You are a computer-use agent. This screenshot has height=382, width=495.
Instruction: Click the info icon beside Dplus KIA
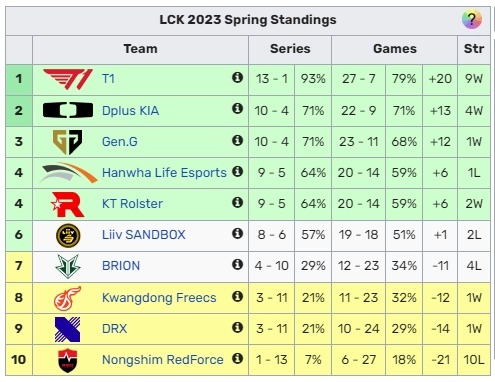[237, 108]
